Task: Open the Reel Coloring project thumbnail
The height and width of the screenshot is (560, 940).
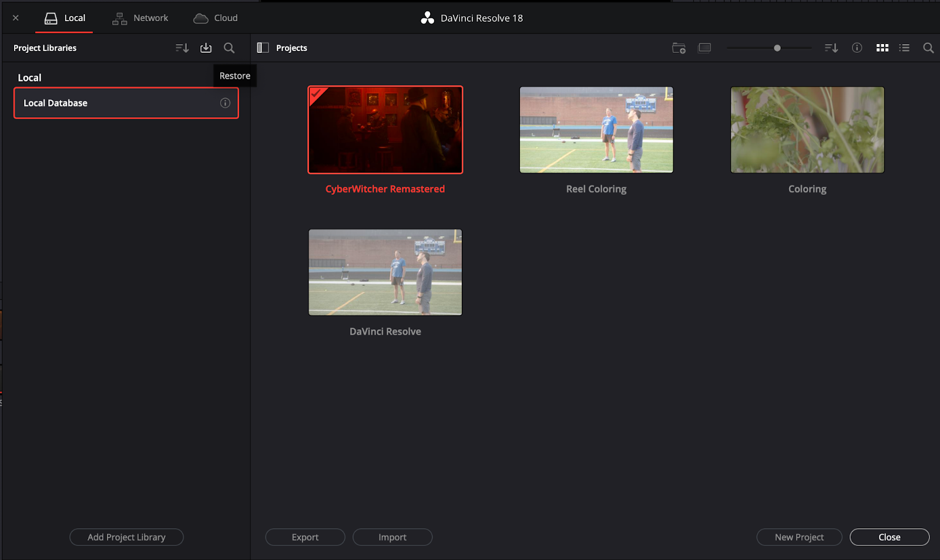Action: coord(596,130)
